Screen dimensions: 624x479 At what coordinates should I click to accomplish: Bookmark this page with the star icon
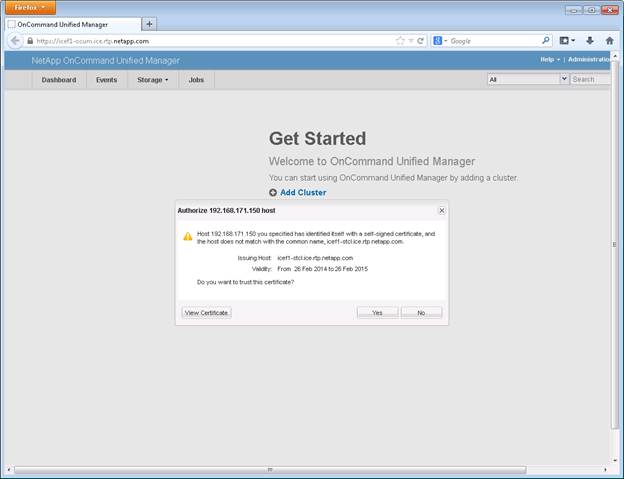[400, 41]
